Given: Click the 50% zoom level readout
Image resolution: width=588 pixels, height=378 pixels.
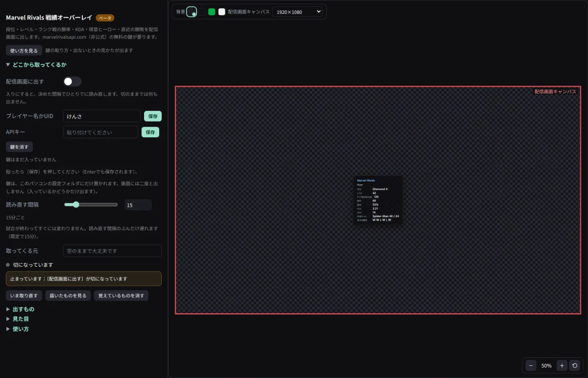Looking at the screenshot, I should 546,366.
